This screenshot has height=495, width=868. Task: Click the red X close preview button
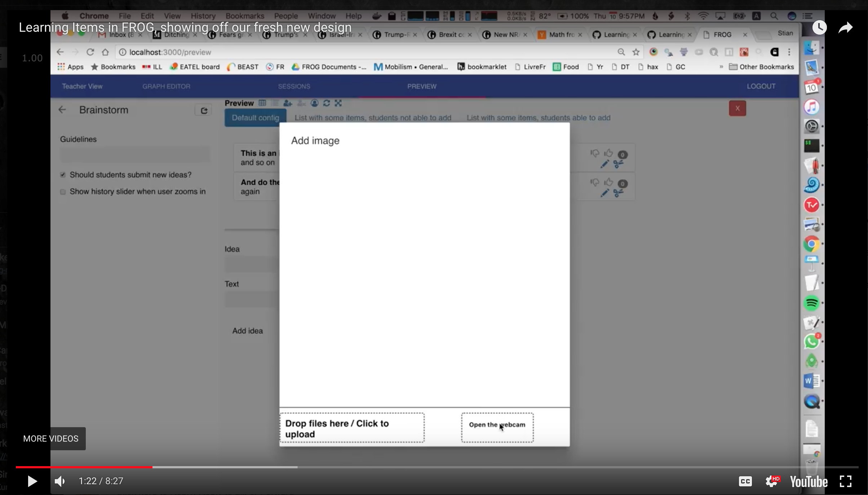point(737,108)
